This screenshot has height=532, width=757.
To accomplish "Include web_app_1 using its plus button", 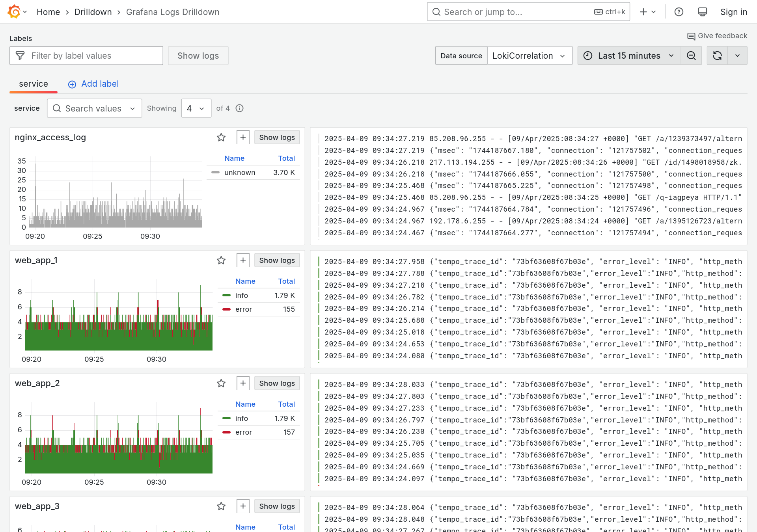I will (x=243, y=260).
